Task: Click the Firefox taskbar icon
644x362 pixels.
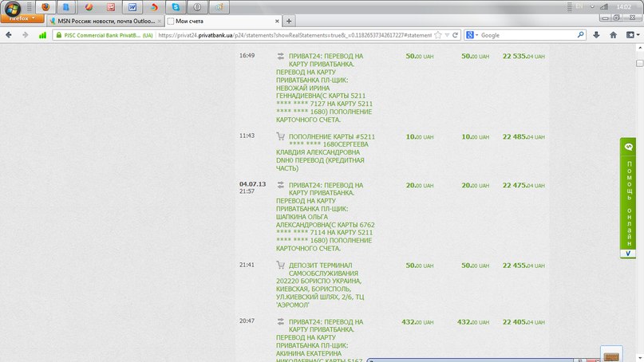Action: tap(45, 7)
